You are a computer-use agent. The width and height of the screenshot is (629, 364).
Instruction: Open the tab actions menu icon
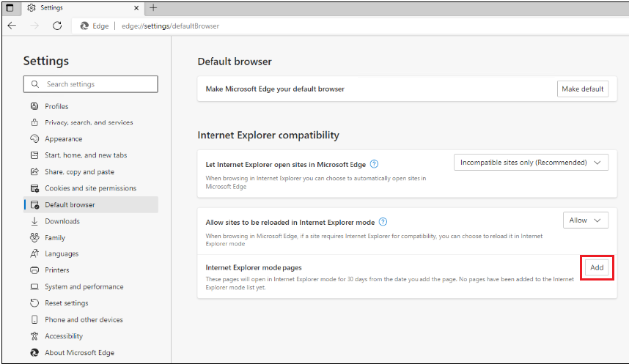tap(10, 7)
